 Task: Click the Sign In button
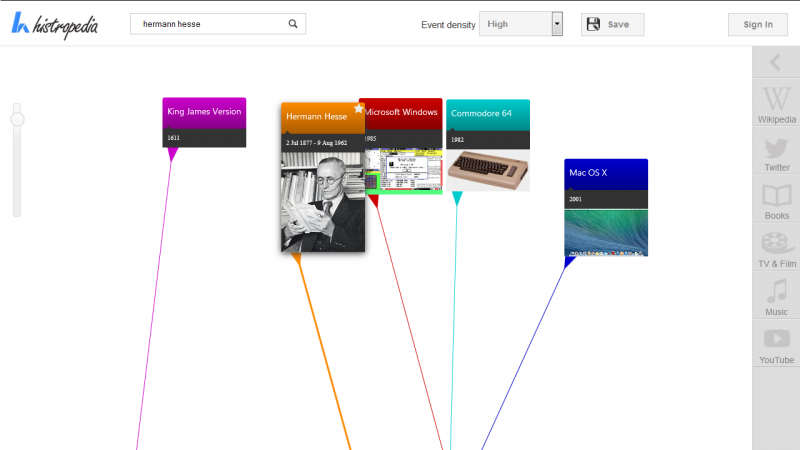click(x=758, y=25)
